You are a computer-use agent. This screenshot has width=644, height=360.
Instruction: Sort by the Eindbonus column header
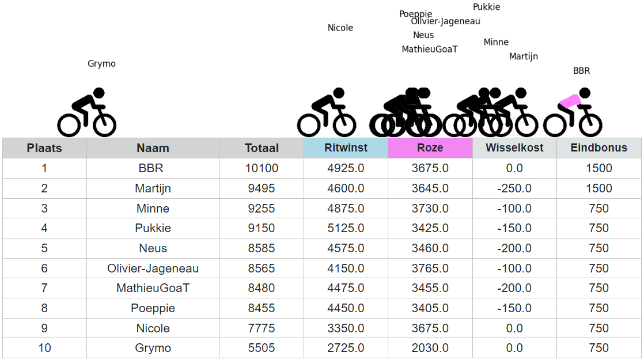598,148
